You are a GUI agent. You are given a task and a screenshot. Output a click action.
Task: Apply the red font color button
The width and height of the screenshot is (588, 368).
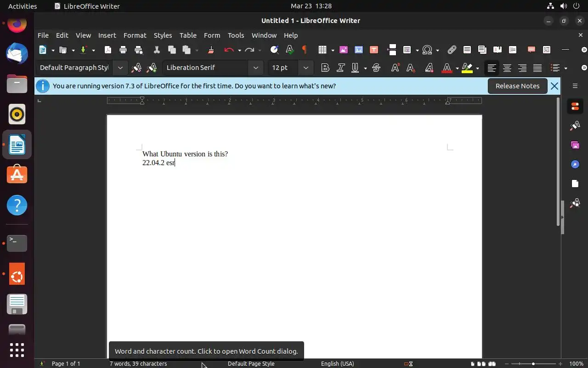447,68
